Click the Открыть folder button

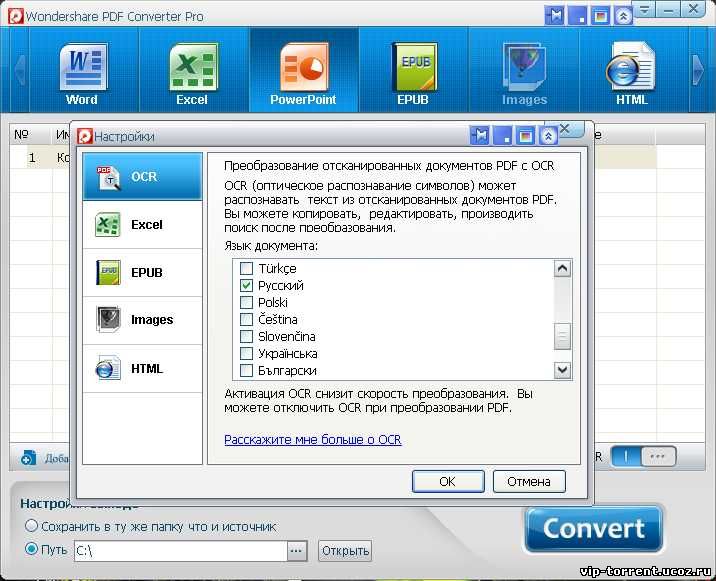coord(345,551)
